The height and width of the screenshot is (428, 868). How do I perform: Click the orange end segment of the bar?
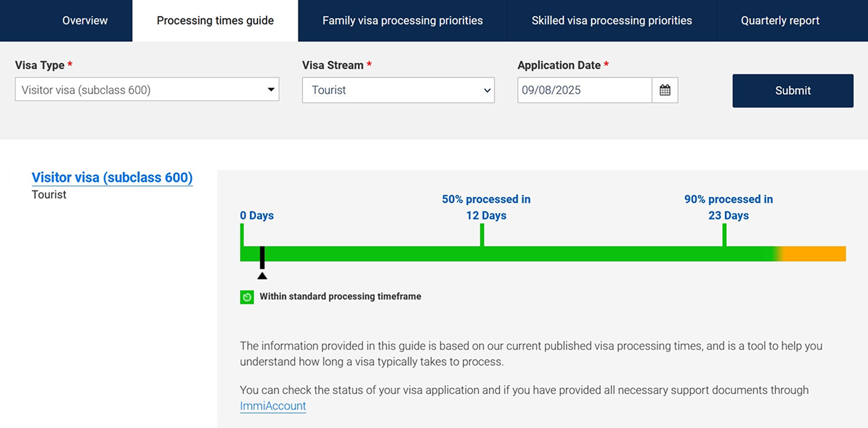coord(814,254)
